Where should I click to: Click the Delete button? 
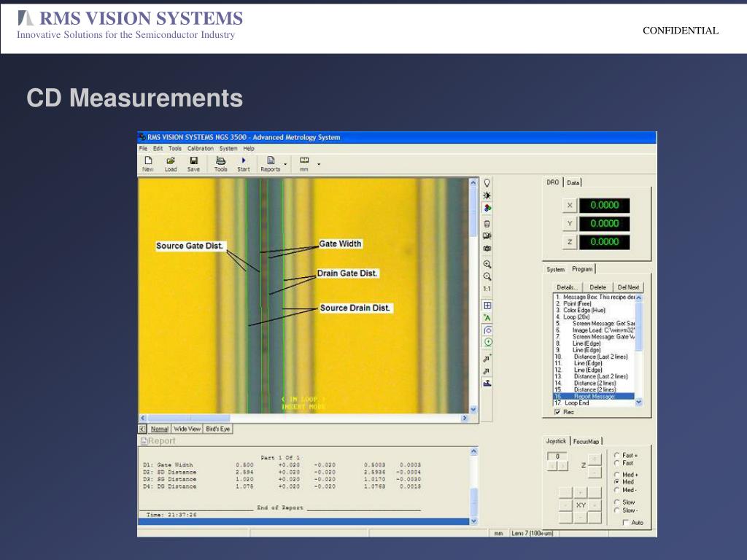pyautogui.click(x=598, y=287)
